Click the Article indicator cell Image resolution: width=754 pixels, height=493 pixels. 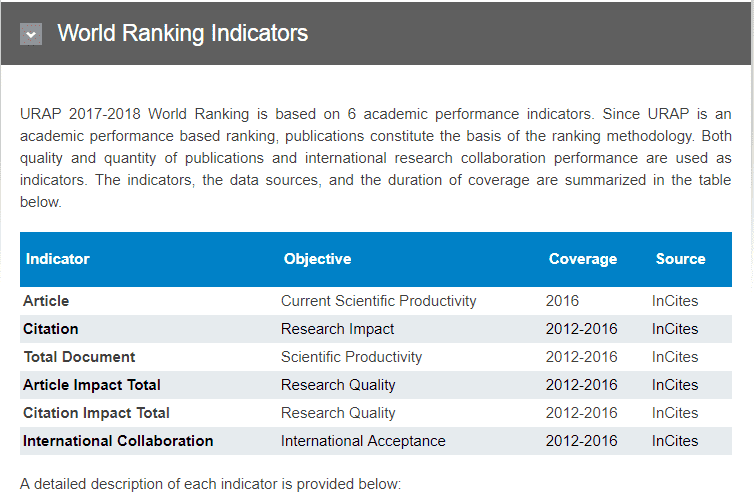tap(46, 301)
